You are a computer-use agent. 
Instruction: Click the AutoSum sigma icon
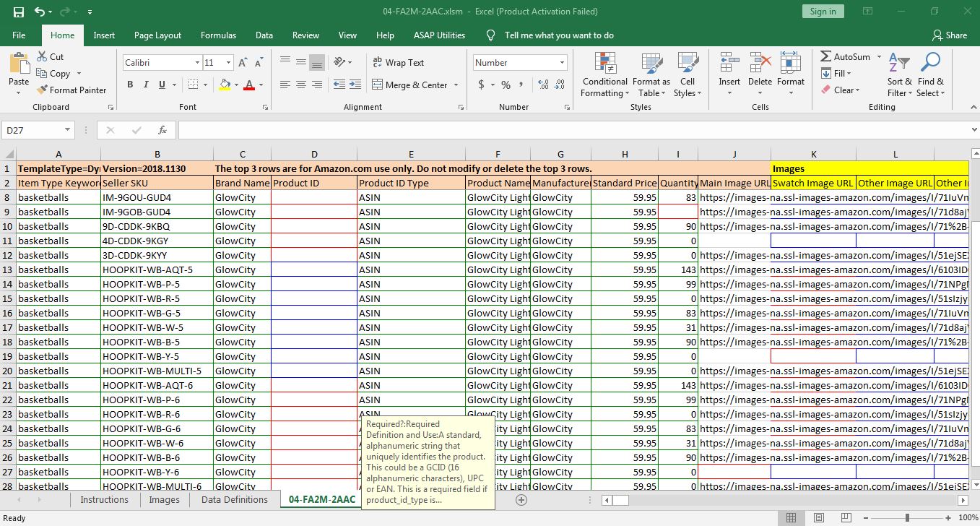(826, 56)
